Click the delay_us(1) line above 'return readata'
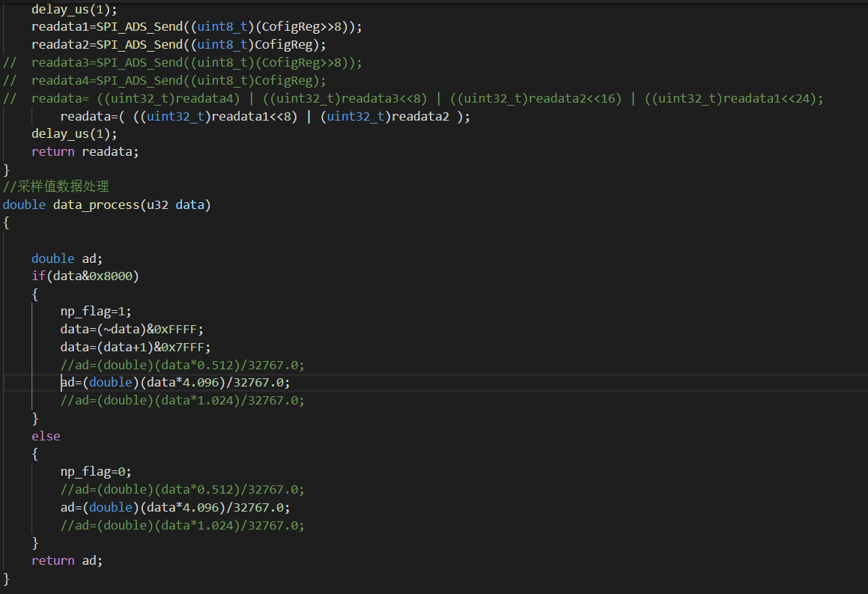This screenshot has height=594, width=868. tap(74, 133)
